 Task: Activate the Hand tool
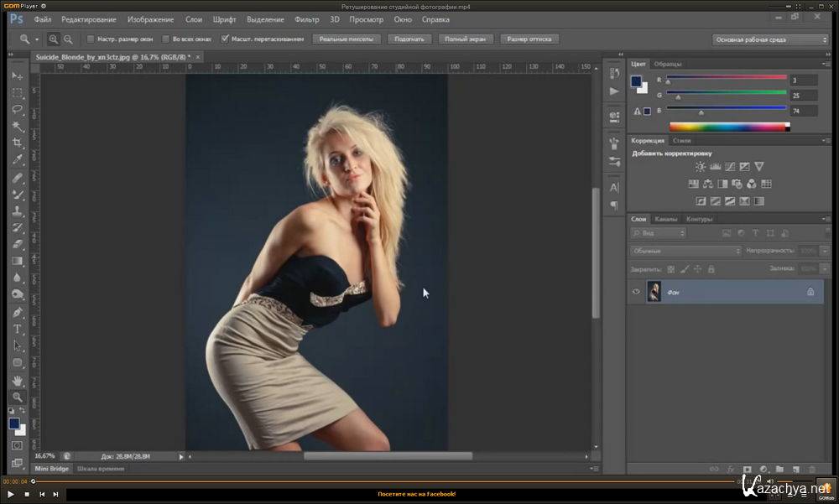pyautogui.click(x=18, y=380)
